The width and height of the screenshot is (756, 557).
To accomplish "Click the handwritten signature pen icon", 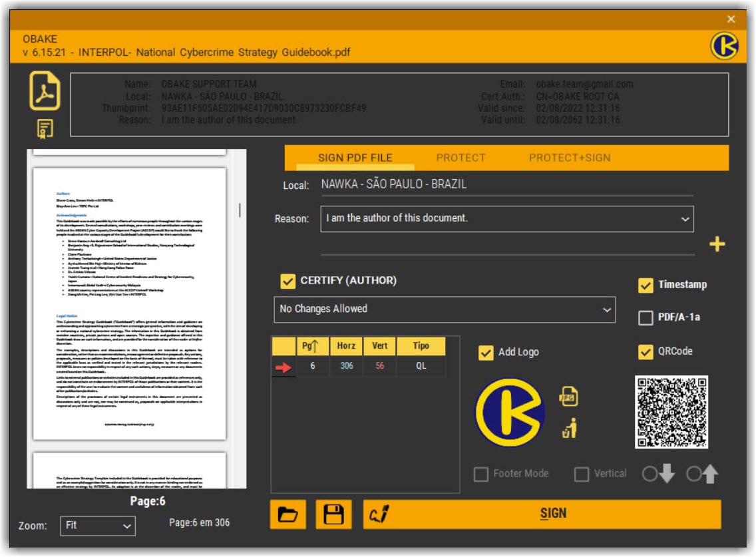I will coord(379,514).
